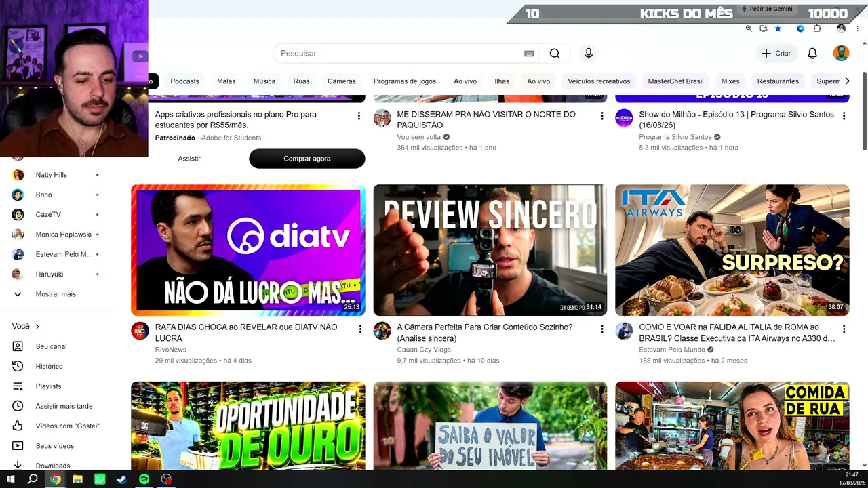Click the blue bookmark star icon
The width and height of the screenshot is (868, 488).
[778, 28]
